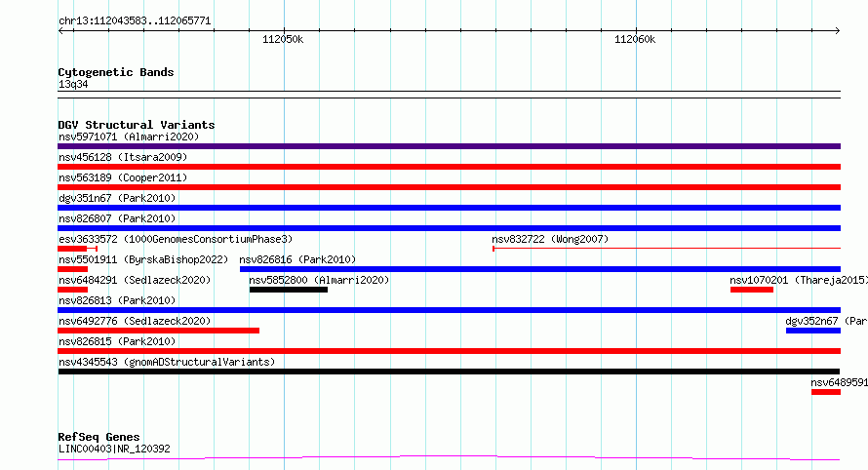Open the nsv563189 (Cooper2011) label
Viewport: 868px width, 470px height.
coord(123,177)
